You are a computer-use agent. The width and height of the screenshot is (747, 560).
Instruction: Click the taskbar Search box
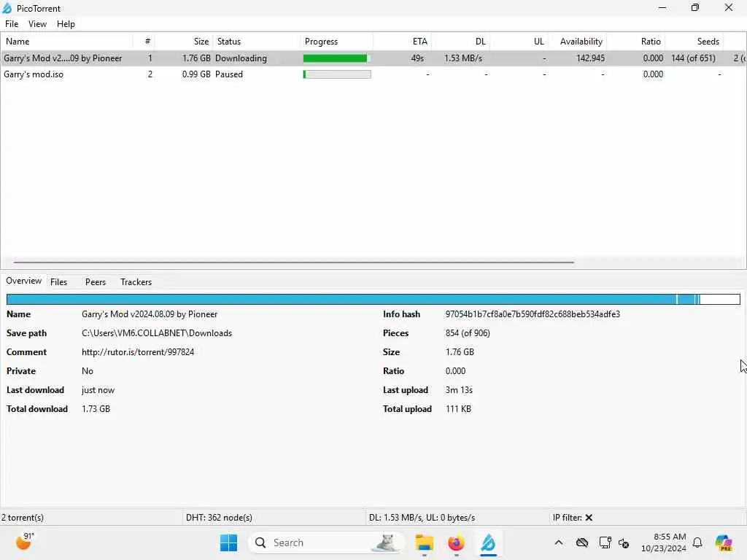[326, 542]
